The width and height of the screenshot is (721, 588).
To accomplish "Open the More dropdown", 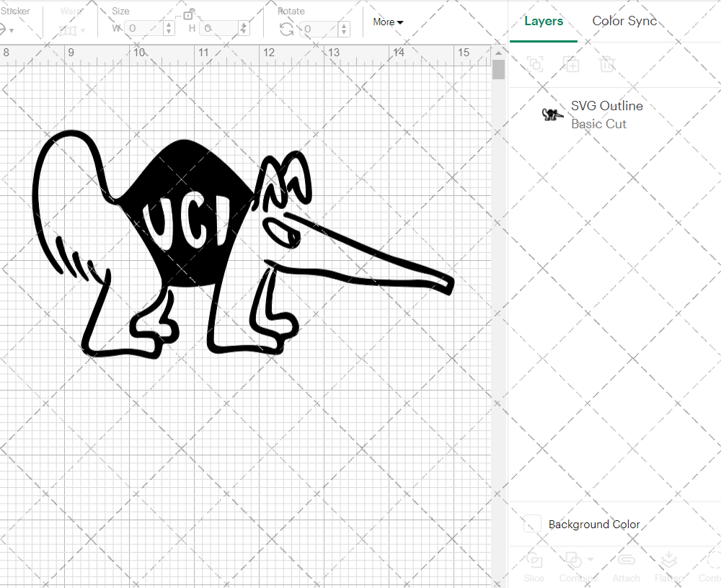I will (x=387, y=22).
